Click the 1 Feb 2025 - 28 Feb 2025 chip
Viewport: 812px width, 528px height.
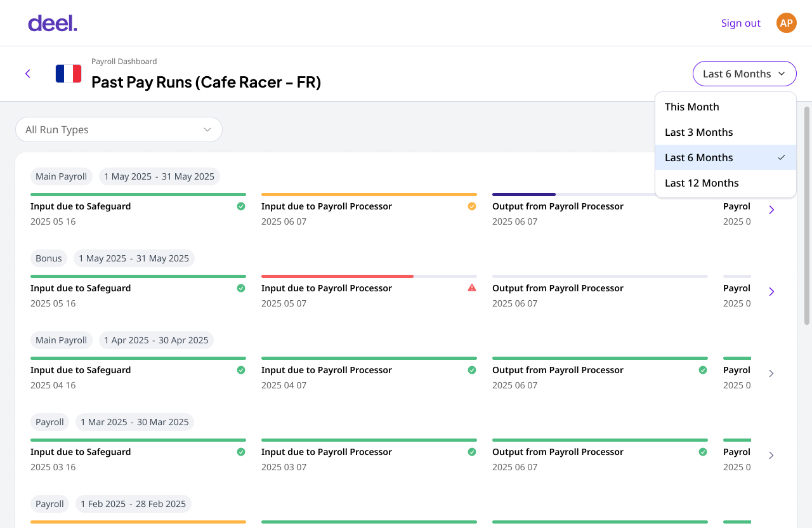(133, 504)
